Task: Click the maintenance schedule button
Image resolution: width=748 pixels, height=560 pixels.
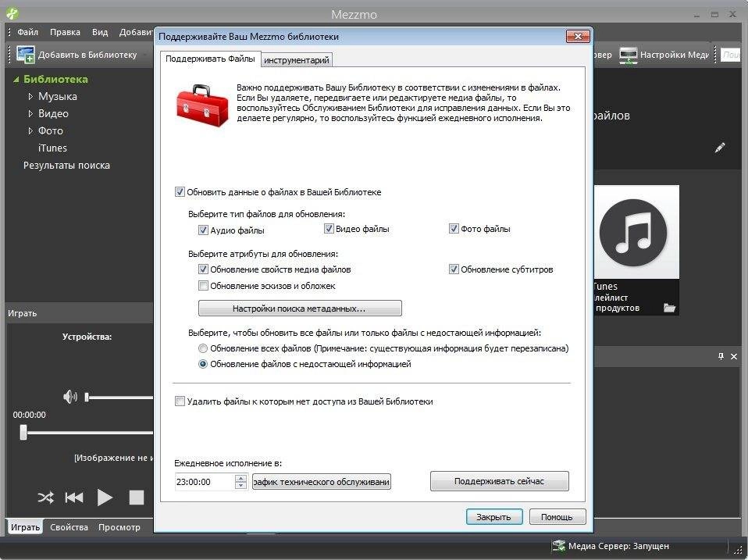Action: [x=322, y=482]
